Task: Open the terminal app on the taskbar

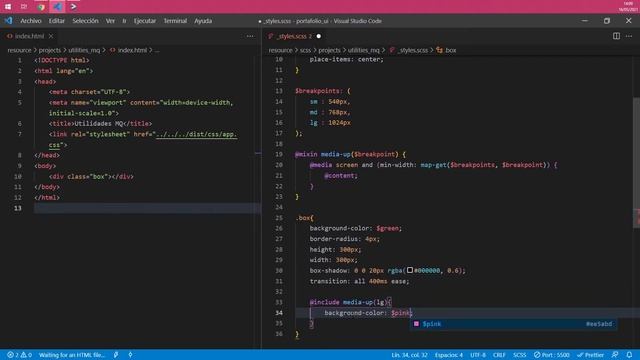Action: [x=73, y=7]
